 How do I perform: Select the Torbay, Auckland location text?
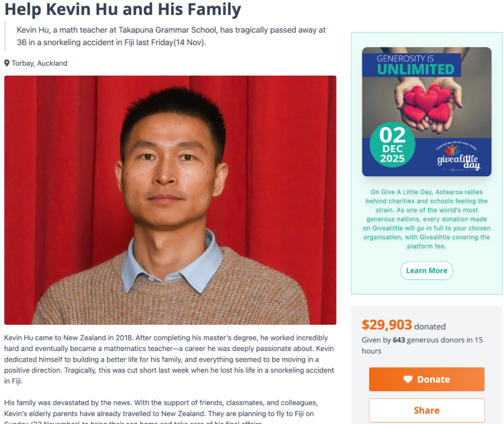coord(40,63)
